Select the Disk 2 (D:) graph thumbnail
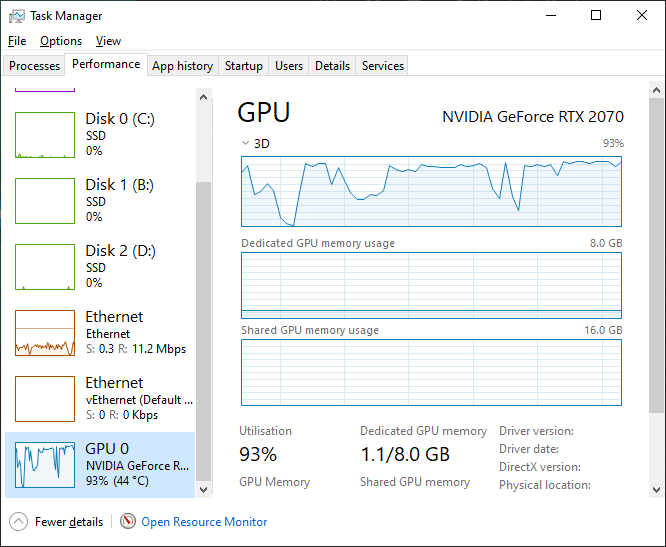The image size is (666, 547). [x=45, y=267]
